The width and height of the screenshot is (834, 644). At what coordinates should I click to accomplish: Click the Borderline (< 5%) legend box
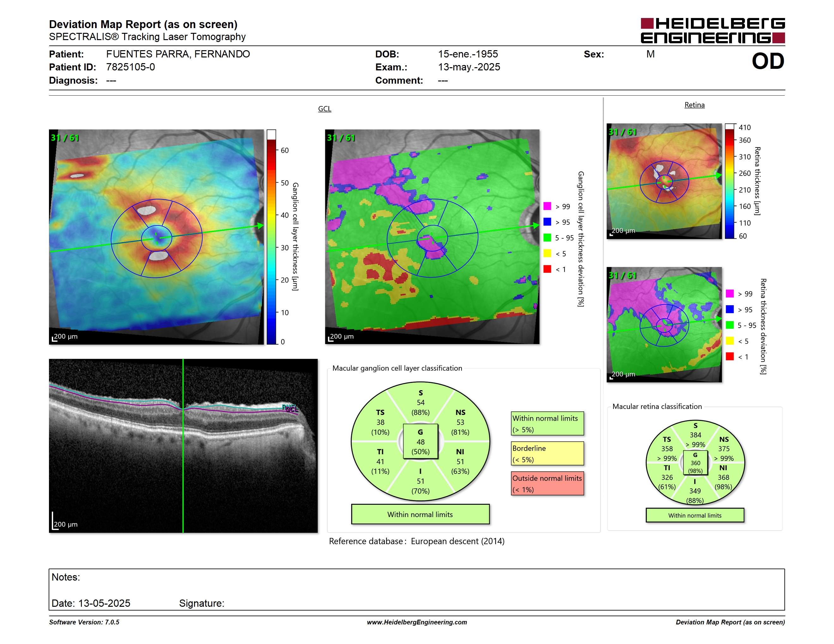coord(547,453)
